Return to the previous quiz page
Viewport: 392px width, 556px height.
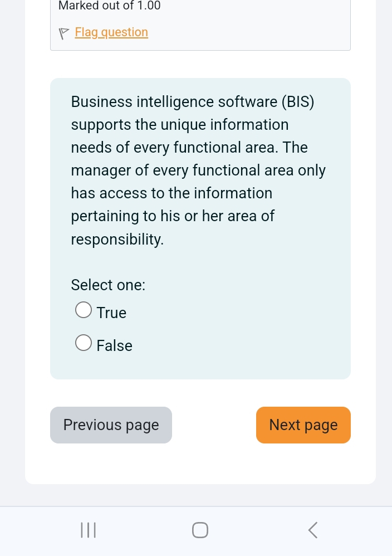tap(111, 425)
